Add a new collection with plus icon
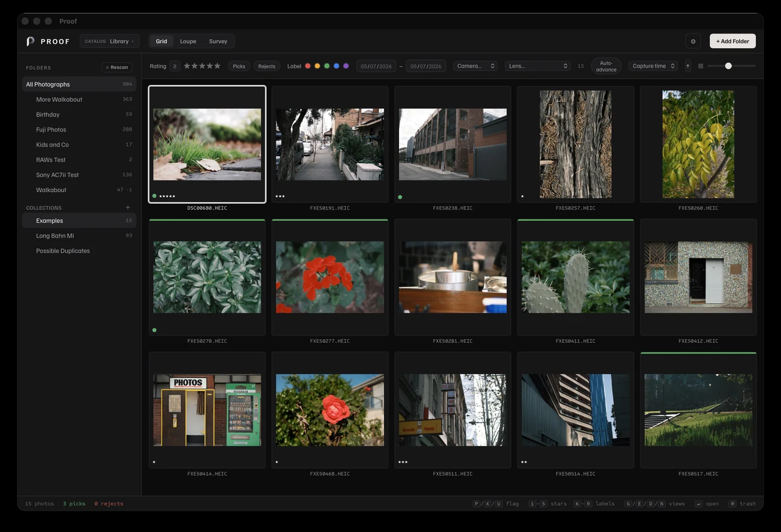The image size is (781, 532). tap(128, 207)
